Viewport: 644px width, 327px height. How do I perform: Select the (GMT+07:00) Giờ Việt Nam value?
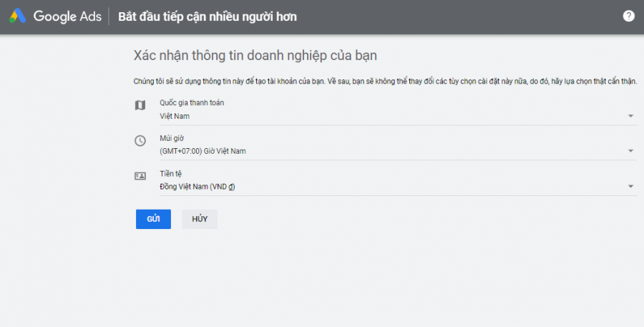tap(203, 151)
